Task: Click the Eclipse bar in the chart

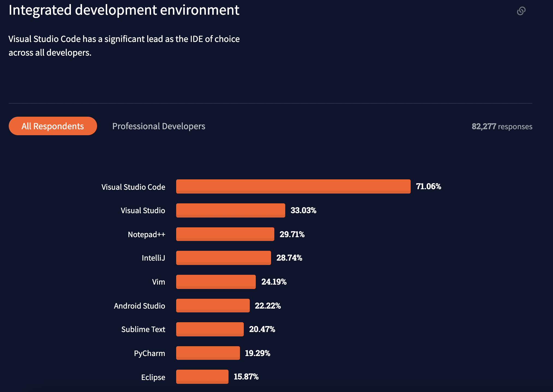Action: [x=202, y=377]
